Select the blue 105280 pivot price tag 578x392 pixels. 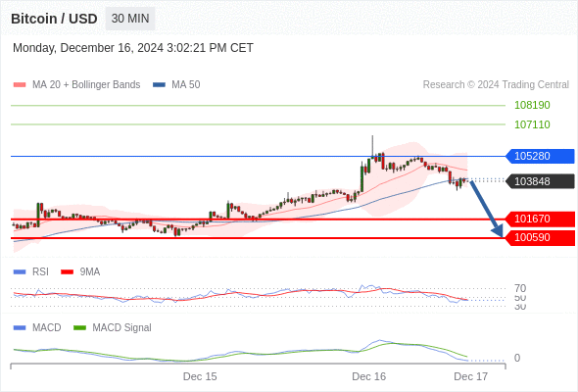click(x=540, y=156)
